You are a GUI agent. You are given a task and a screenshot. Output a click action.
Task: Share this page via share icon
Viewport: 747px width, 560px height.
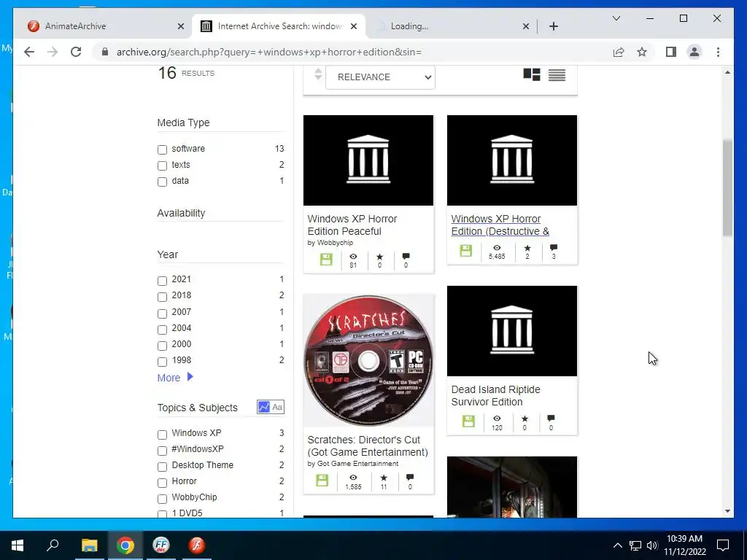click(x=619, y=52)
